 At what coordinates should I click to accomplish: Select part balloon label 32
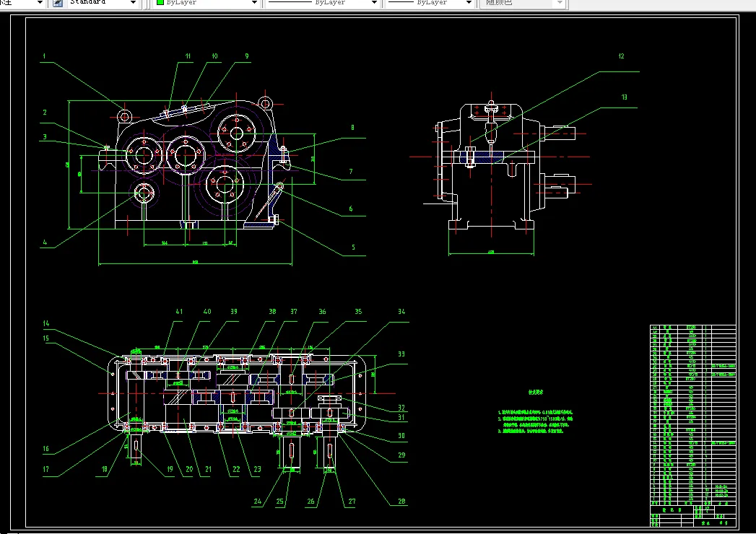coord(401,408)
